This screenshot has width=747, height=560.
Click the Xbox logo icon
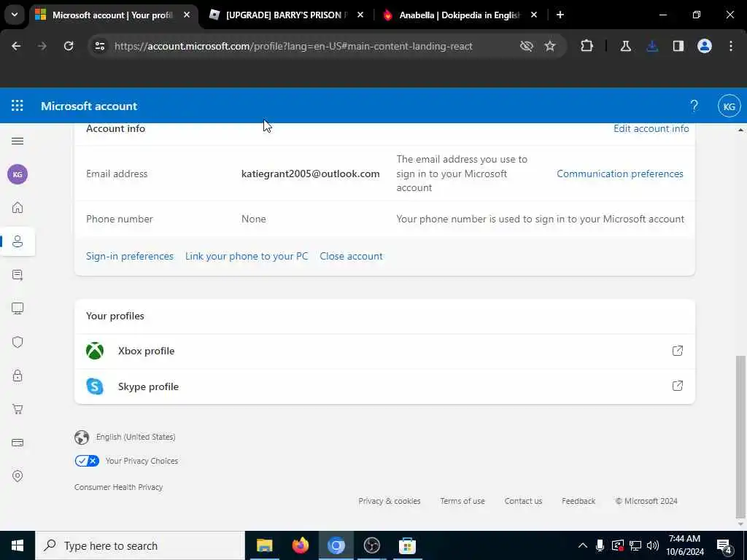pyautogui.click(x=95, y=351)
